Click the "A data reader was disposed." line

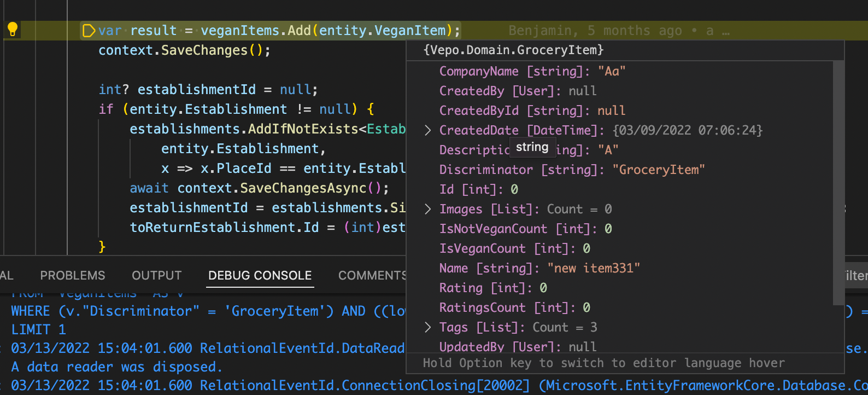tap(116, 367)
